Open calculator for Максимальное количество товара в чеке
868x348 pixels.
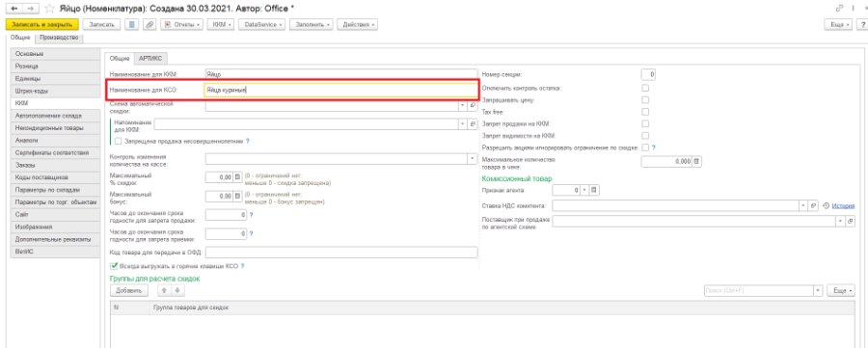click(x=697, y=161)
